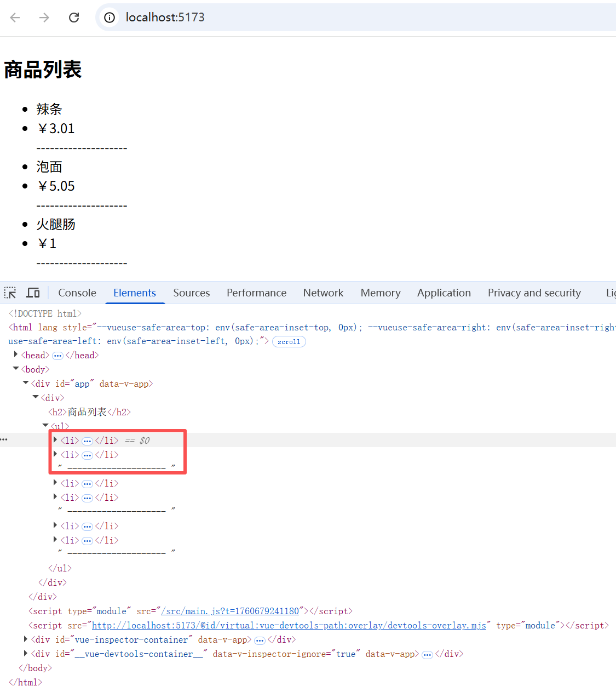Expand the selected li marked == $0
Screen dimensions: 616x692
[x=55, y=439]
